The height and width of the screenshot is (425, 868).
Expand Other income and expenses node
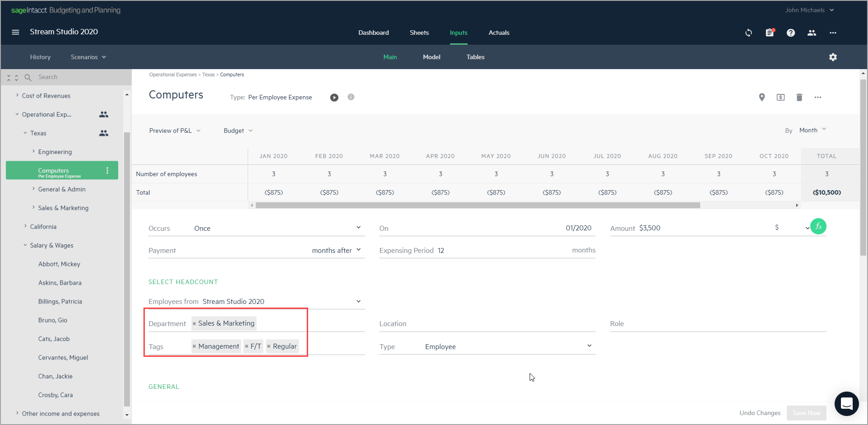tap(17, 413)
